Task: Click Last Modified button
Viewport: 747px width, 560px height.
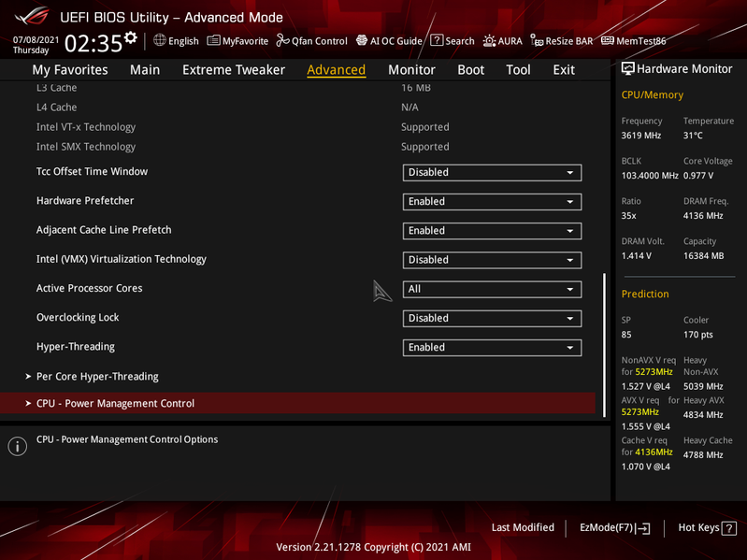Action: (x=523, y=527)
